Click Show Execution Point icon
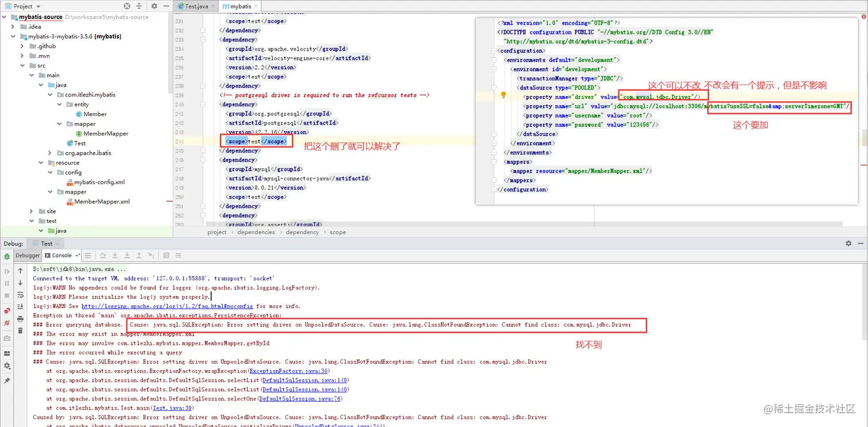Image resolution: width=868 pixels, height=427 pixels. point(88,255)
